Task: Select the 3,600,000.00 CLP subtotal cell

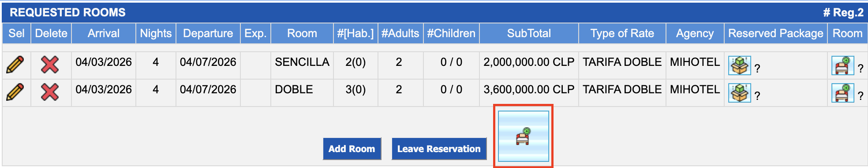Action: click(x=529, y=90)
